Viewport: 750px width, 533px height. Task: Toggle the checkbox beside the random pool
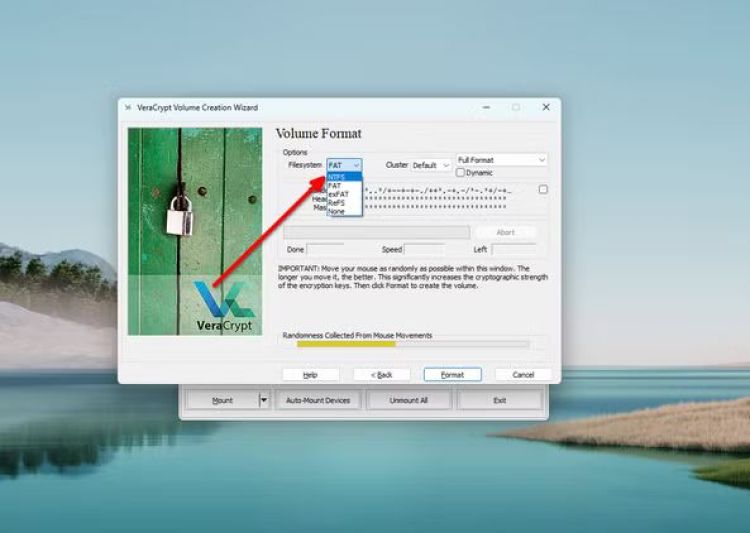pyautogui.click(x=543, y=189)
